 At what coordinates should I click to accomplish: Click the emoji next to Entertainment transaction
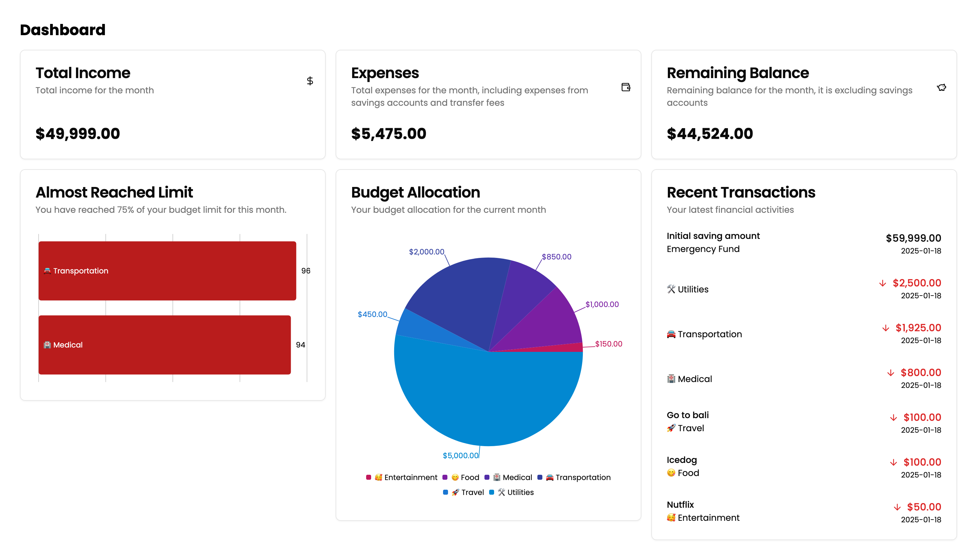point(671,518)
